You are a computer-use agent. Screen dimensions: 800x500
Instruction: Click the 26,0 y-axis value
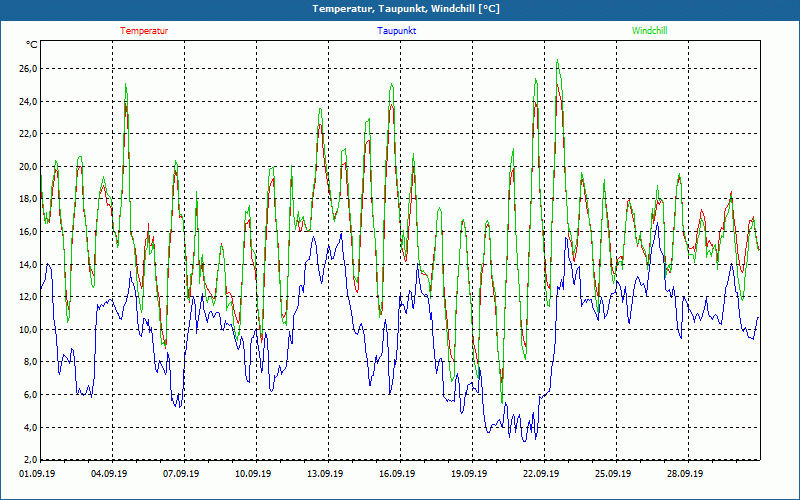29,69
